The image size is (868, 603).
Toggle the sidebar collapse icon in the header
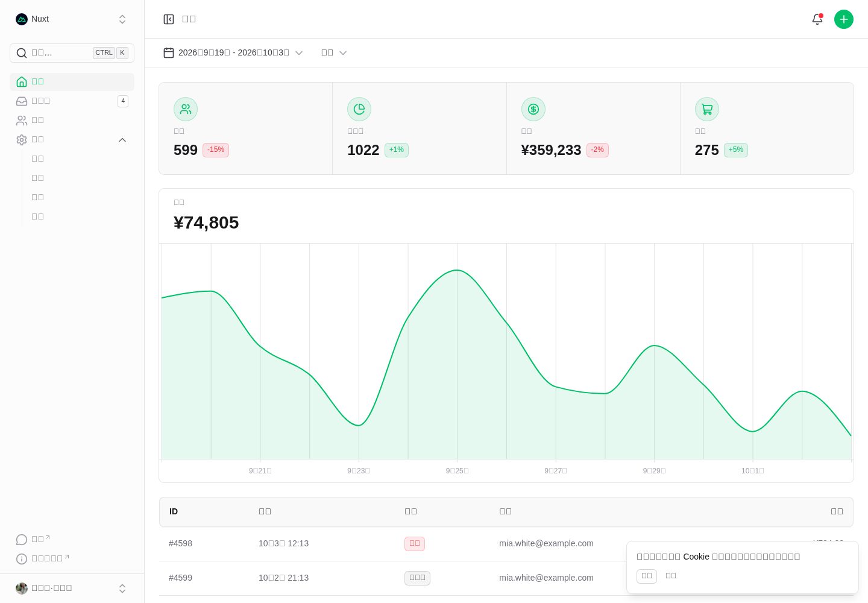(x=169, y=19)
